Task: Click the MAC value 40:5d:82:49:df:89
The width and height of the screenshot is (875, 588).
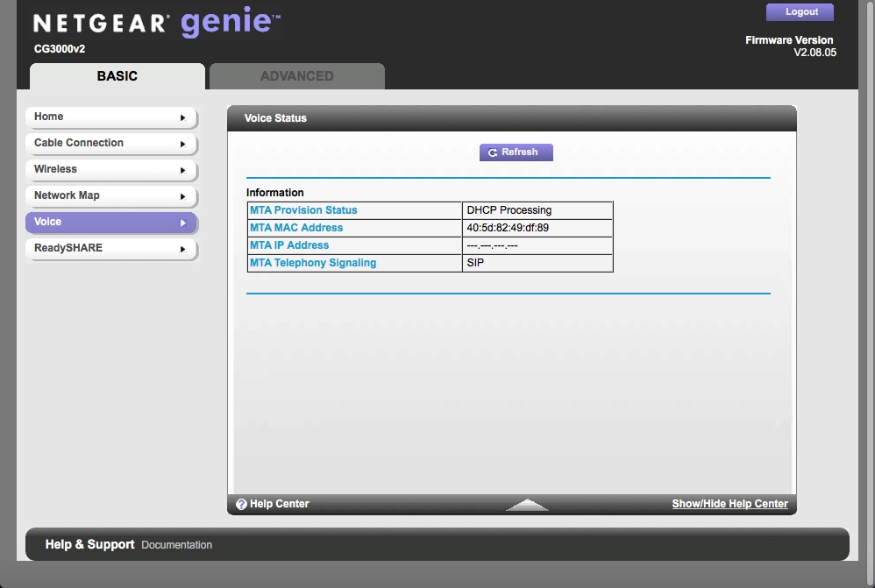Action: [508, 228]
